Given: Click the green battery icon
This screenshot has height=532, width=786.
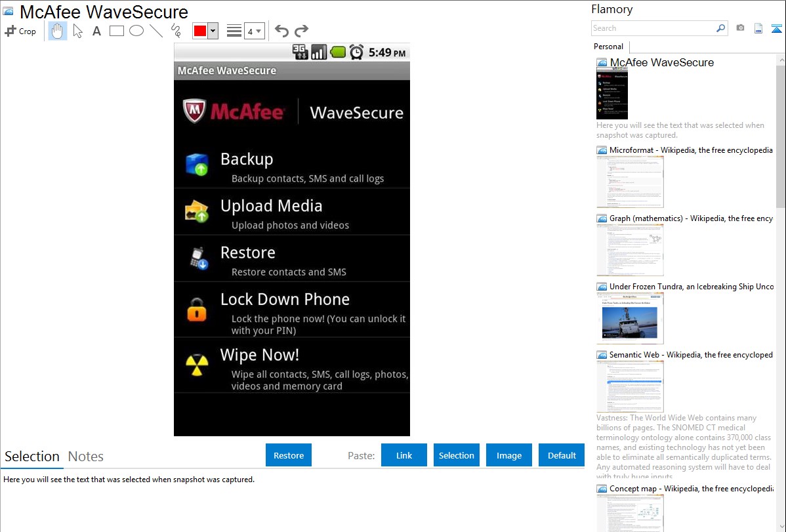Looking at the screenshot, I should (x=338, y=52).
